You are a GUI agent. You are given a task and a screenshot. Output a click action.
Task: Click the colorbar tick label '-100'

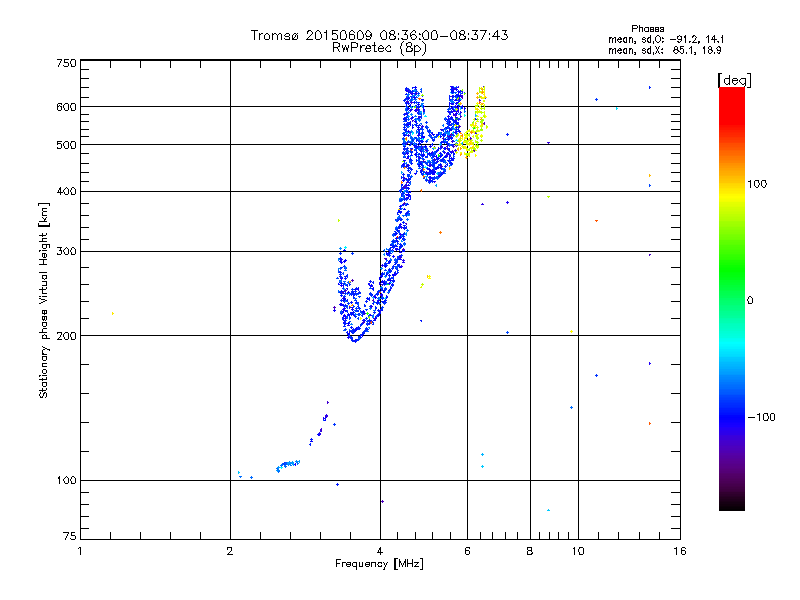[761, 417]
